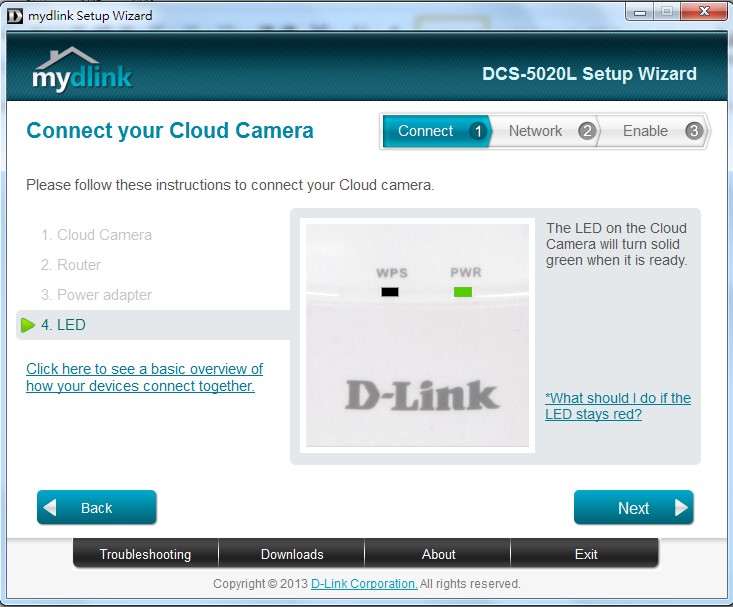Open the Troubleshooting menu item

145,554
